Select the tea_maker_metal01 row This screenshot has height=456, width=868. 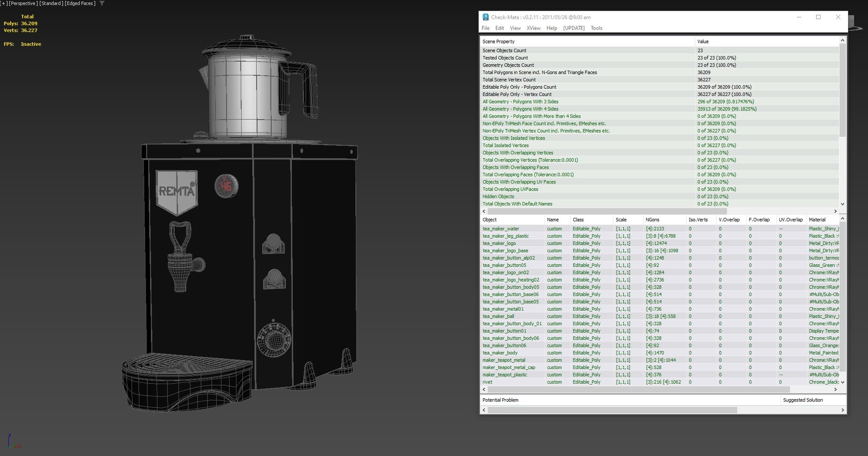(660, 309)
